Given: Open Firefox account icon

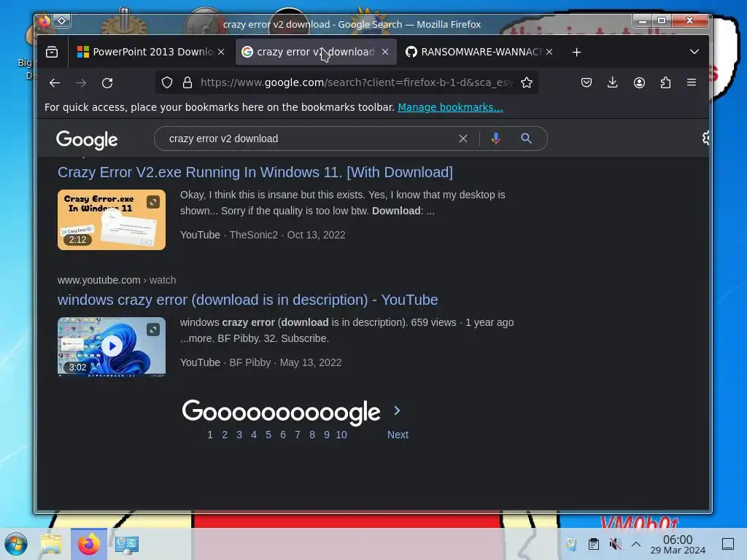Looking at the screenshot, I should [639, 83].
